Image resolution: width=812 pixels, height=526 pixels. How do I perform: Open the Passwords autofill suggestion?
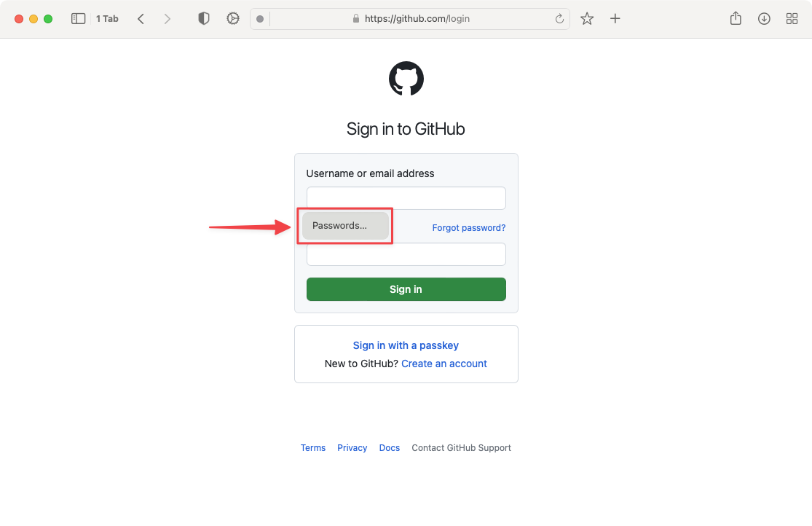tap(344, 226)
